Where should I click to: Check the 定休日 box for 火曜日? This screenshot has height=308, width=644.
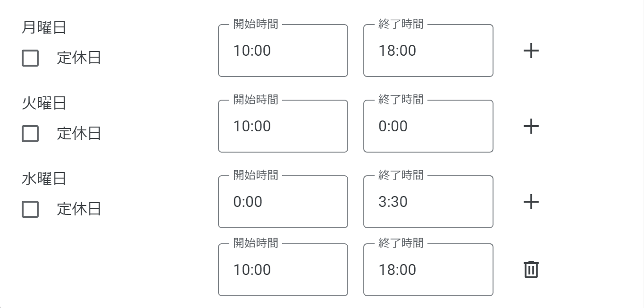tap(30, 134)
